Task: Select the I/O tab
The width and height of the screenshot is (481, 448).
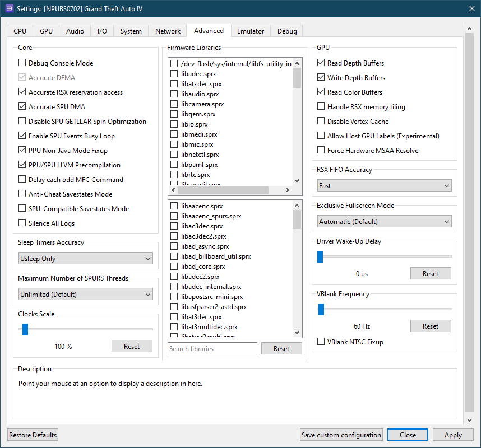Action: [x=102, y=31]
